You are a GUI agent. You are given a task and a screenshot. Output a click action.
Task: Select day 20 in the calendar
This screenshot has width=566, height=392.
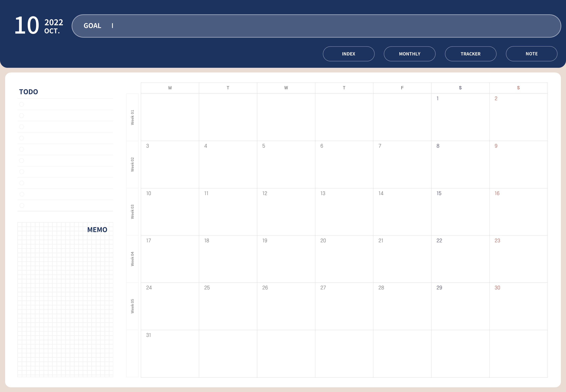tap(344, 259)
